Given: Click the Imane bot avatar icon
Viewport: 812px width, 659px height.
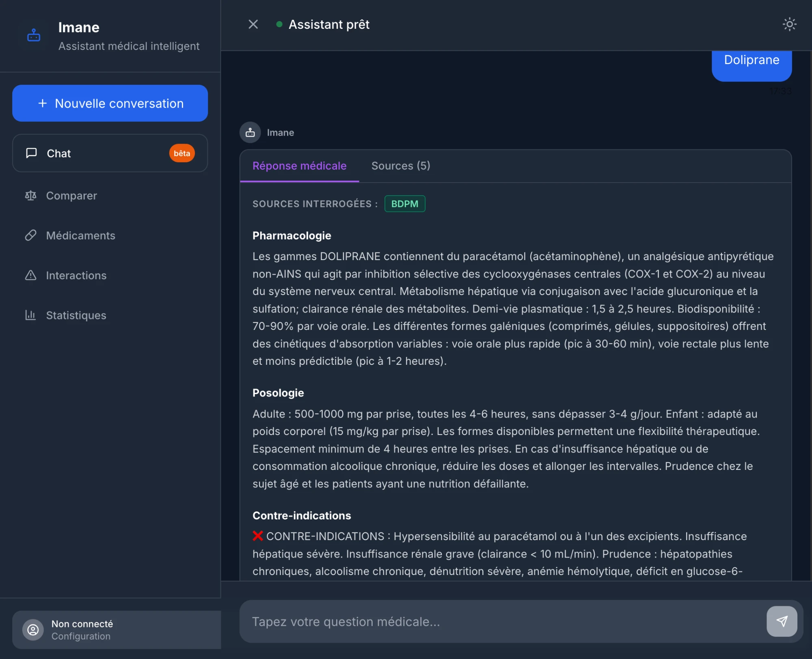Looking at the screenshot, I should [x=250, y=132].
